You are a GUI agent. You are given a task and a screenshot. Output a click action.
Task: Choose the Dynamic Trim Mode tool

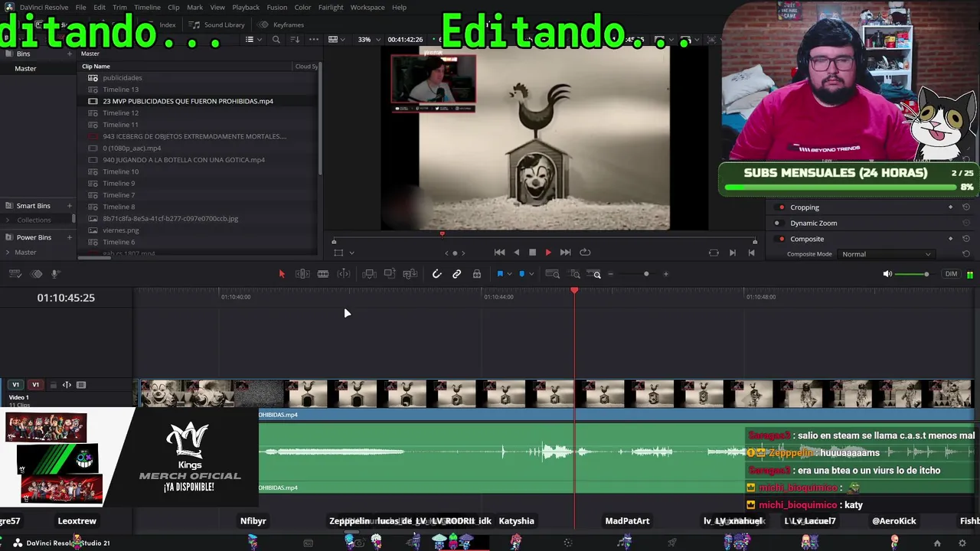tap(344, 274)
